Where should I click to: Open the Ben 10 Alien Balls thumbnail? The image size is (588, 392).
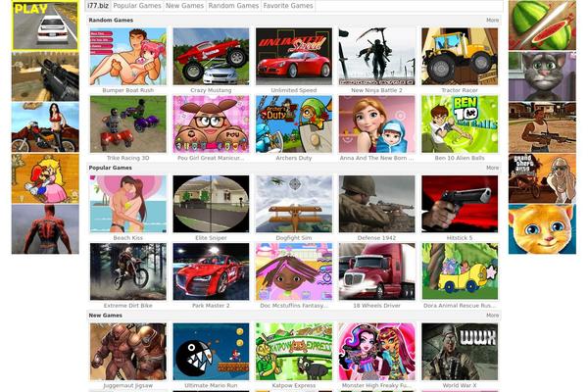click(460, 124)
